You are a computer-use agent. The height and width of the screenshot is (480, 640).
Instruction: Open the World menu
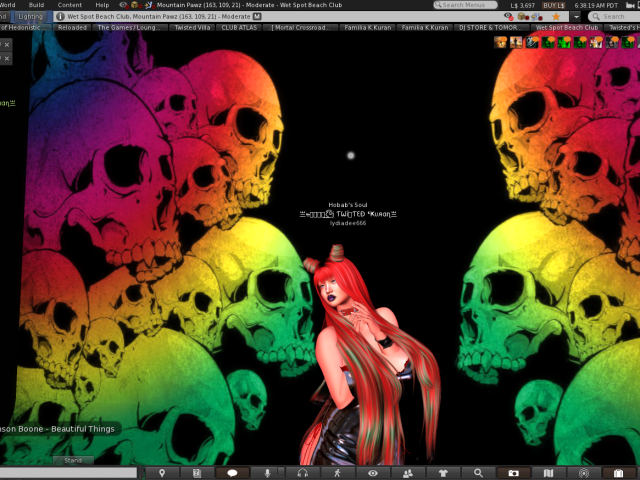7,5
